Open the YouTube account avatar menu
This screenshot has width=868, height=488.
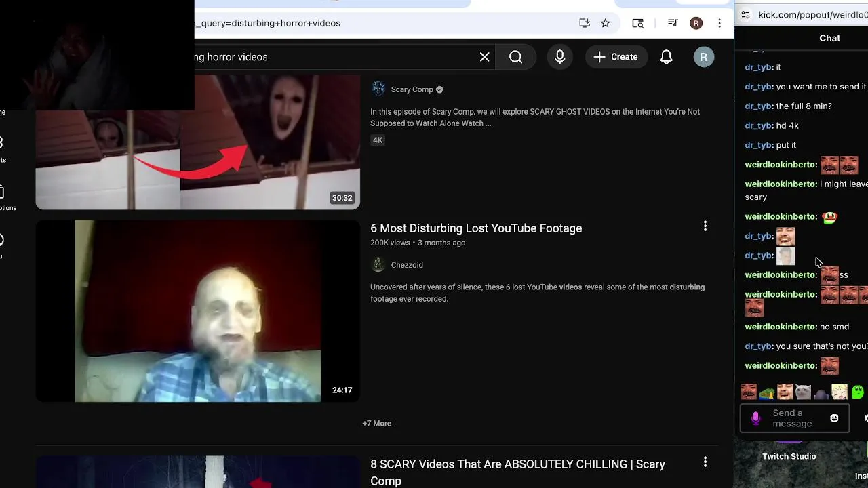tap(703, 57)
